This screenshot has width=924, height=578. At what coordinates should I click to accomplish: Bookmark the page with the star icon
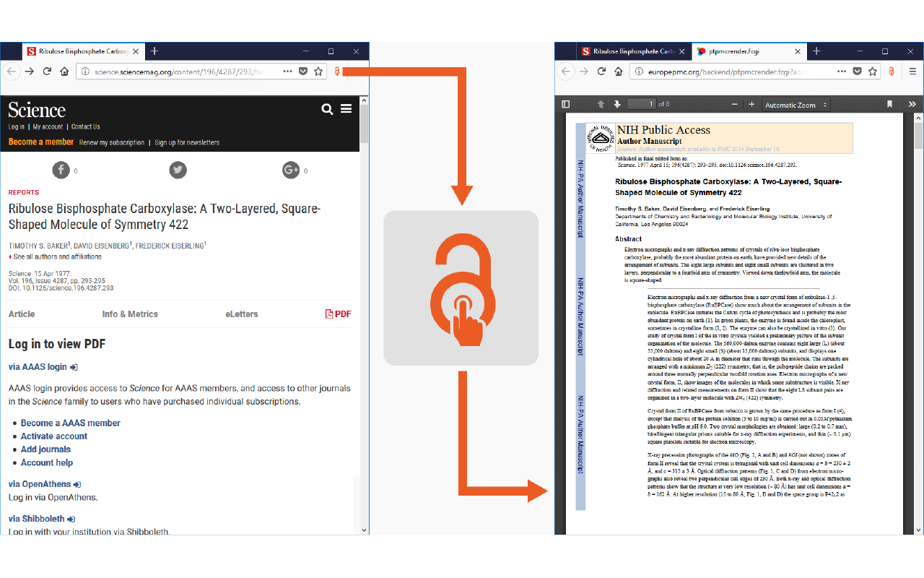318,72
